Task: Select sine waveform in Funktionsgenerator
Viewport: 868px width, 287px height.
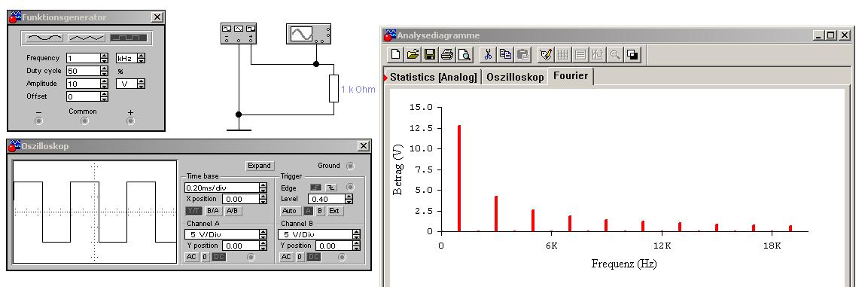Action: [45, 38]
